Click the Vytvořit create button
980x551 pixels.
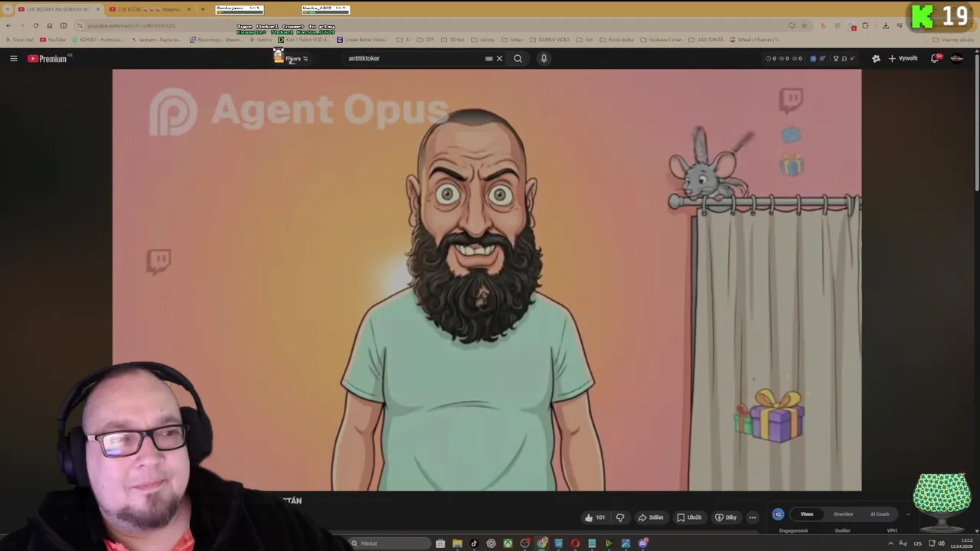point(903,58)
